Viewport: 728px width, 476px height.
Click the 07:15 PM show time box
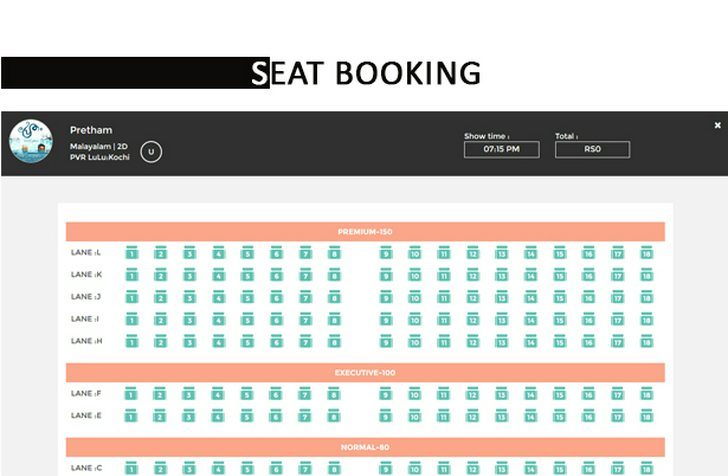pos(501,150)
